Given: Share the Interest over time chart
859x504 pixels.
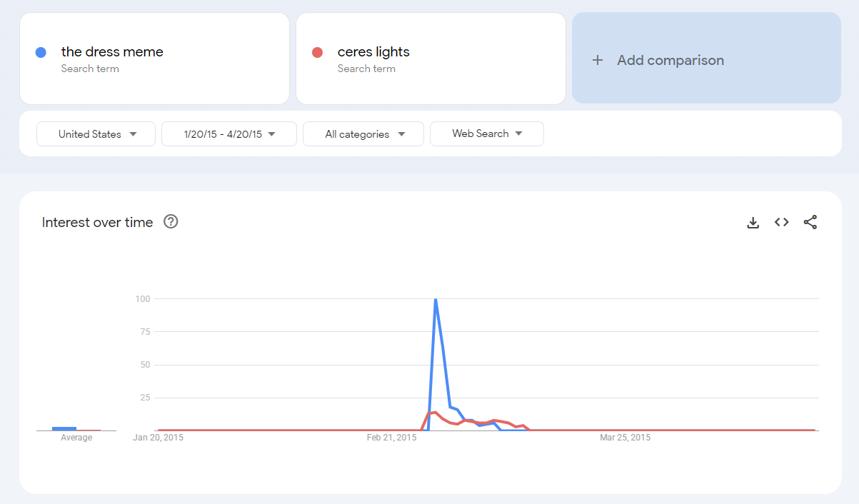Looking at the screenshot, I should [810, 222].
